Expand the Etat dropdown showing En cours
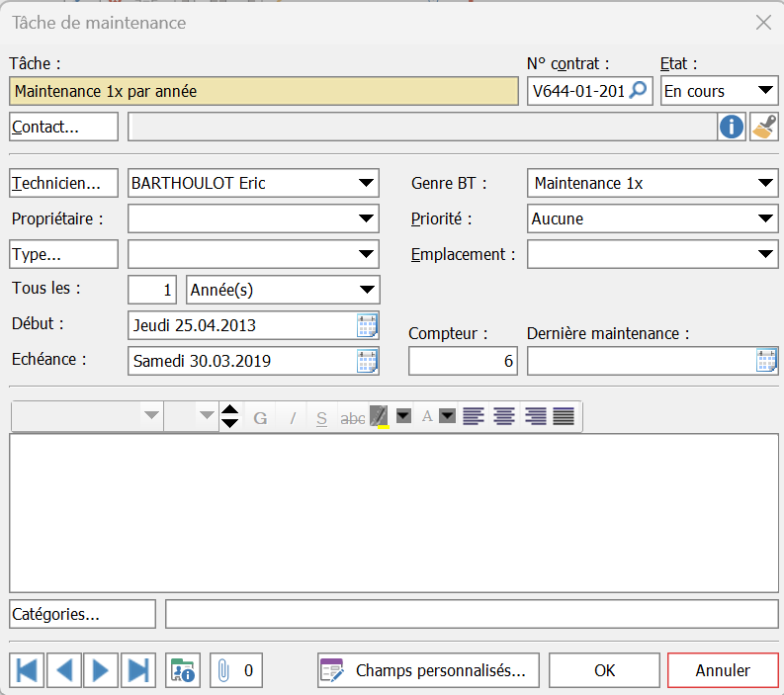The image size is (784, 695). coord(765,91)
